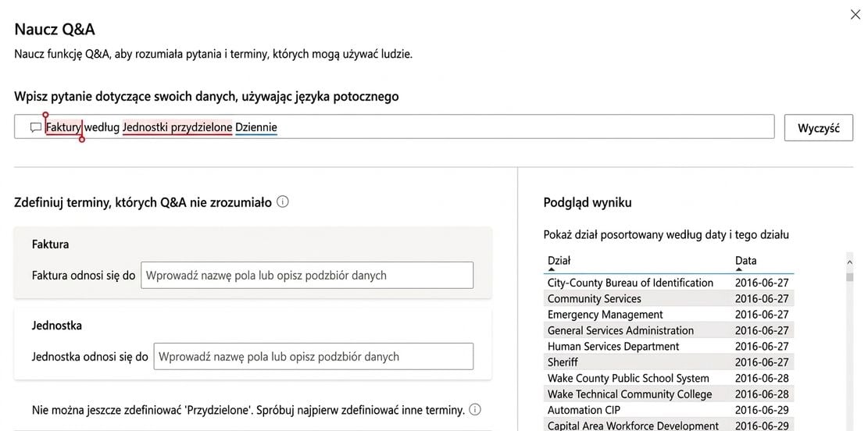Click date 2016-06-27 in the Sheriff row

[x=762, y=362]
